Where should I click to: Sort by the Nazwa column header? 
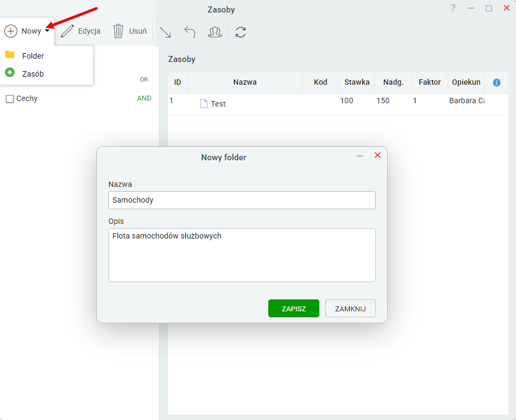click(245, 82)
